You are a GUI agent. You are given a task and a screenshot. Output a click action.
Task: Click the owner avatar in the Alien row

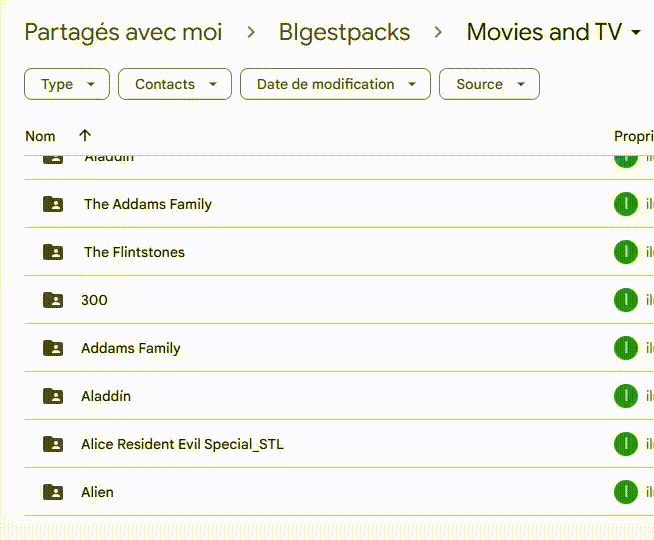pos(625,492)
